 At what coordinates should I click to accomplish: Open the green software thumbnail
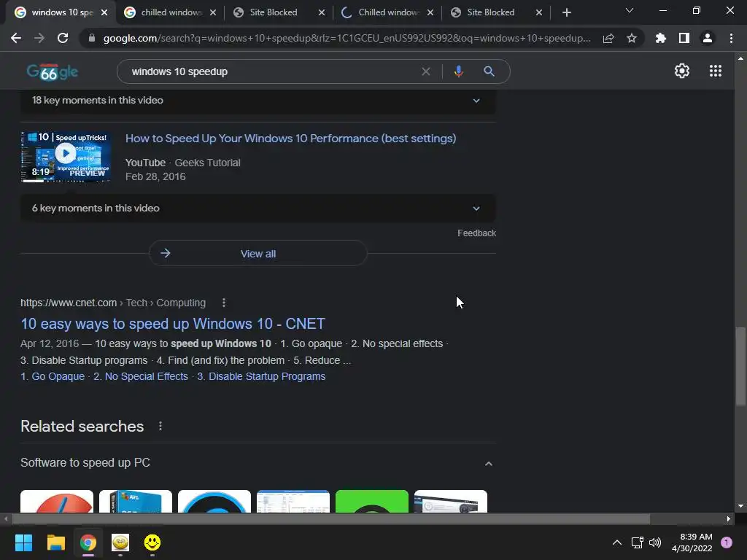(371, 502)
